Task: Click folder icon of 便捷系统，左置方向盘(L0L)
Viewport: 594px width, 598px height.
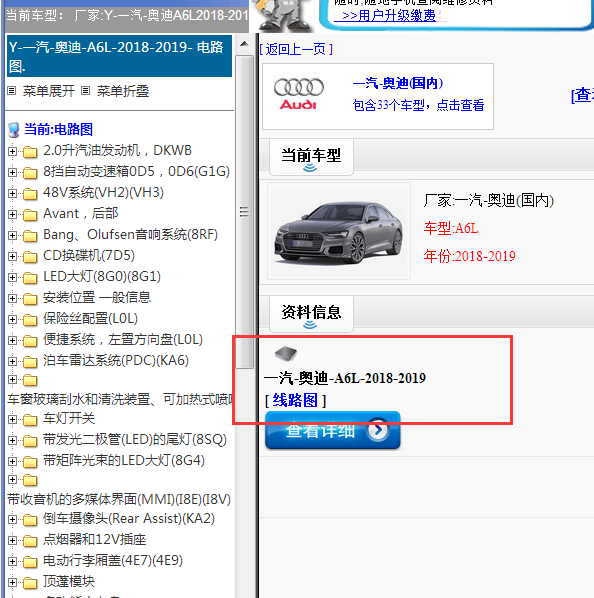Action: 30,341
